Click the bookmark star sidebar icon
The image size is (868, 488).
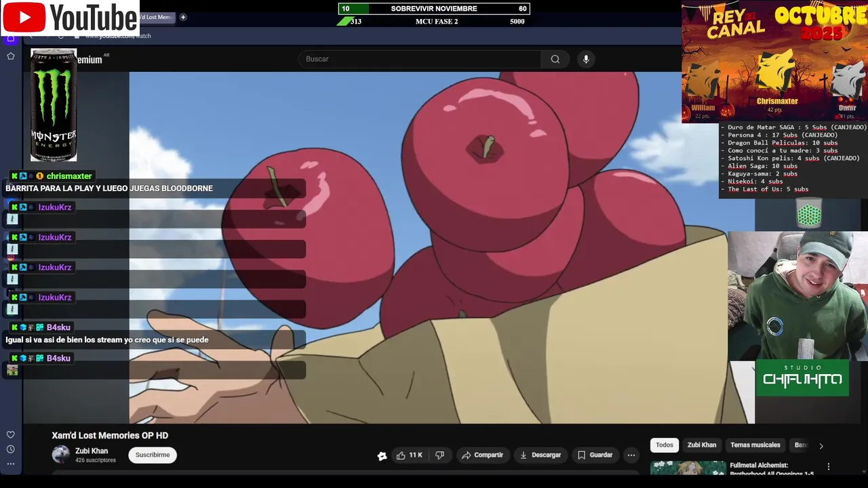(11, 56)
